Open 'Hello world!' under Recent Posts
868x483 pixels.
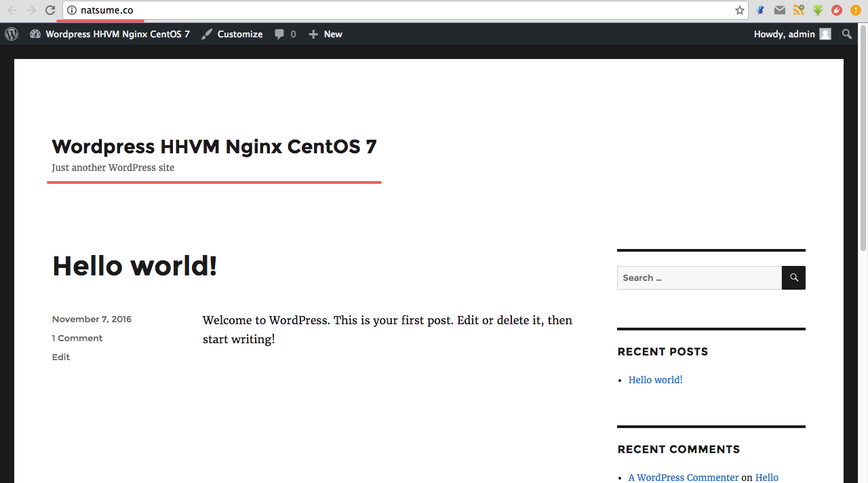pyautogui.click(x=655, y=380)
